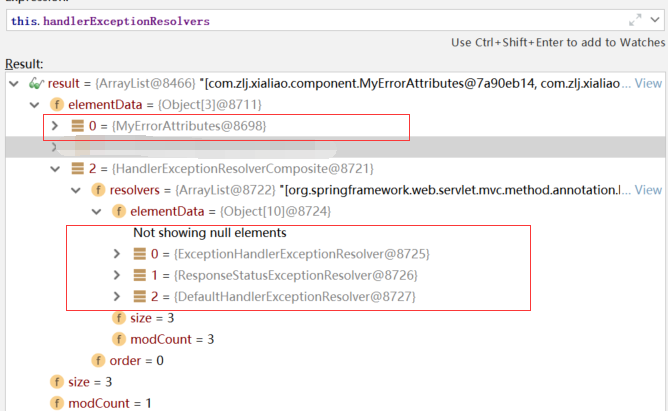
Task: Click the Result: label
Action: point(24,64)
